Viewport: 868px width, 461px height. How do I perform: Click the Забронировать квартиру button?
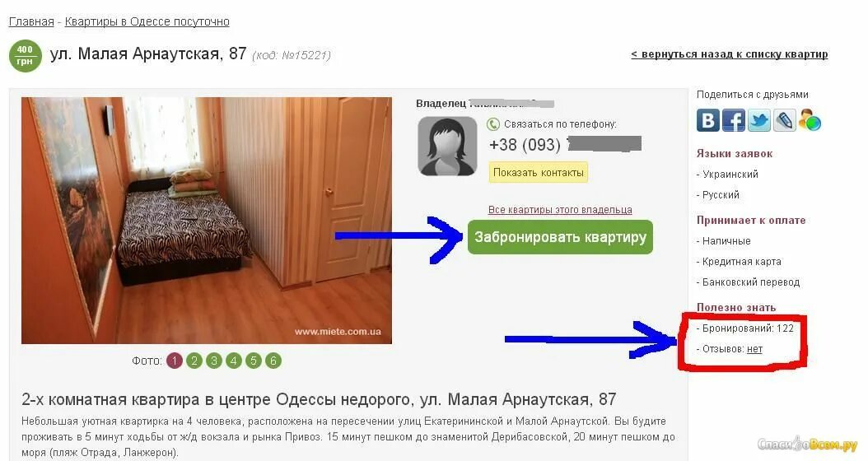[560, 237]
